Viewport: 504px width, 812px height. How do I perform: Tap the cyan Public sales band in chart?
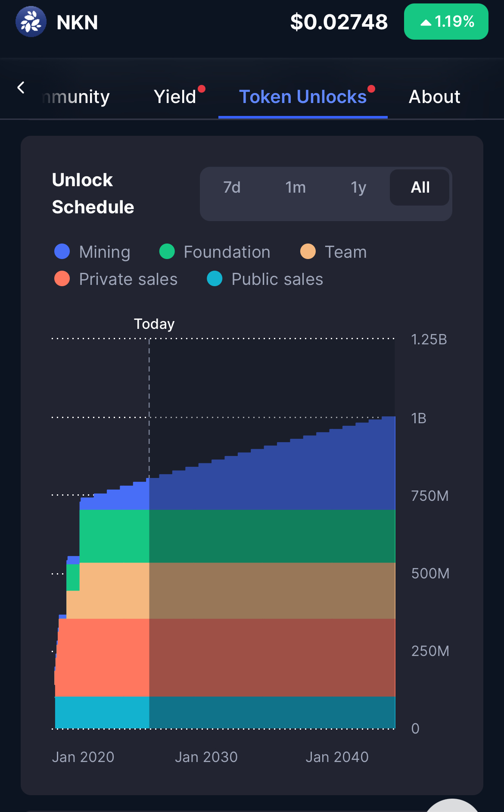tap(225, 712)
